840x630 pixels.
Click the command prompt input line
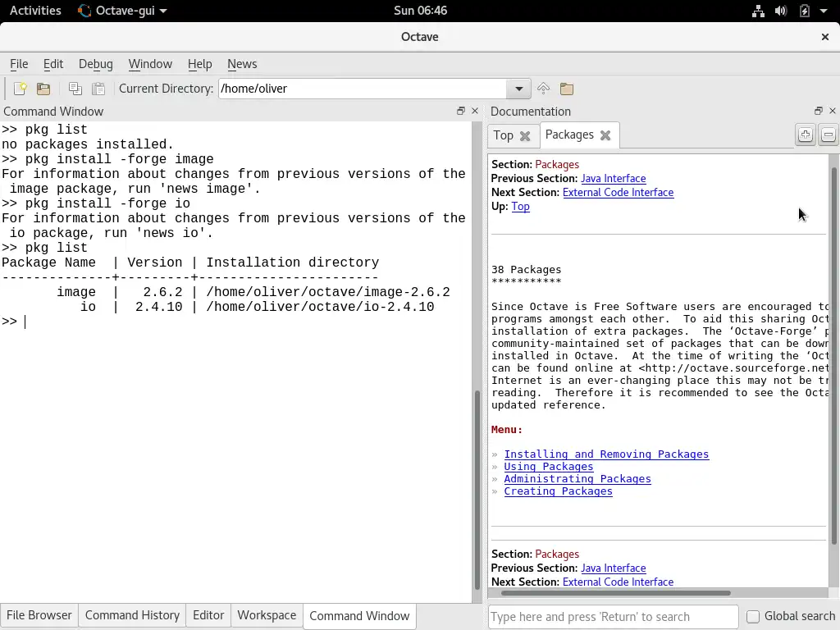click(235, 322)
